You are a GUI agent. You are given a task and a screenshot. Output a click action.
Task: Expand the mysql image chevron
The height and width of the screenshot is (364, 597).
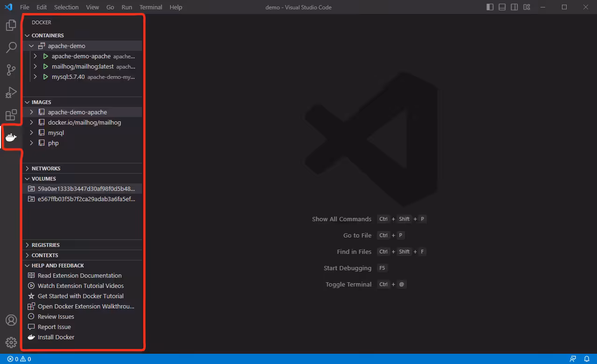pos(31,133)
